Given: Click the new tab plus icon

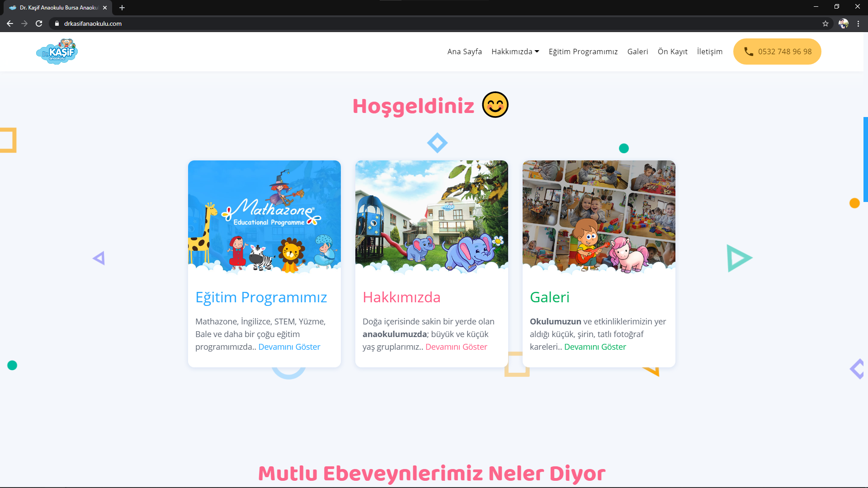Looking at the screenshot, I should [122, 8].
